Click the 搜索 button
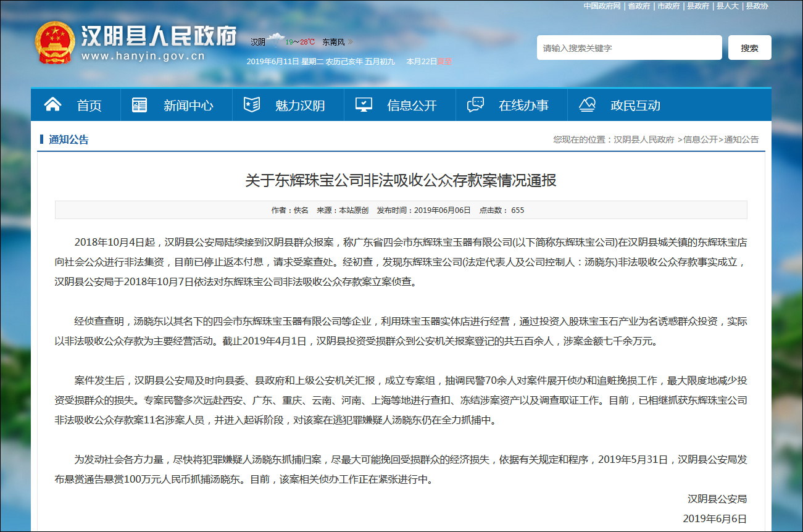Image resolution: width=803 pixels, height=532 pixels. pos(750,48)
